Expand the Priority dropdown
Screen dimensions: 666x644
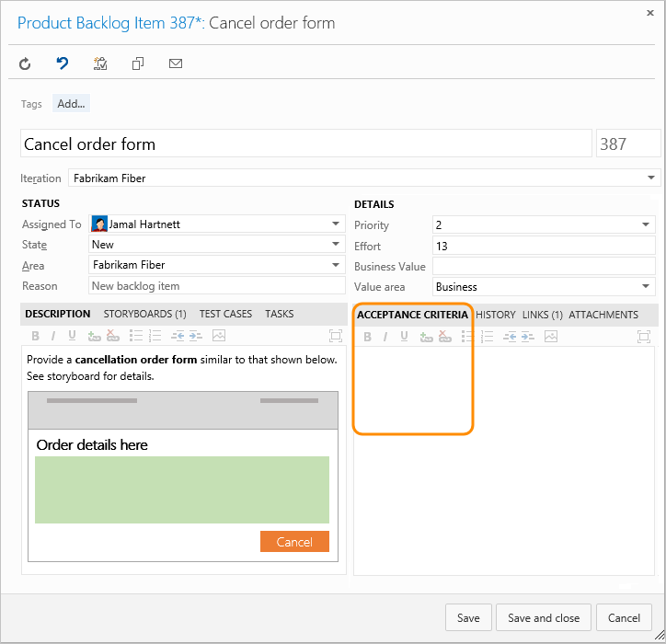pyautogui.click(x=646, y=224)
